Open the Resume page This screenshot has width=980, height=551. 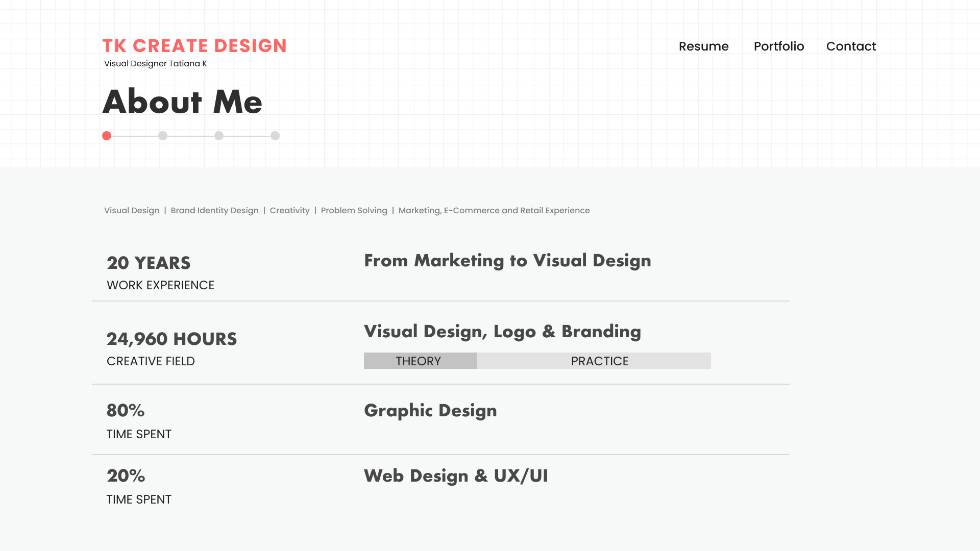tap(703, 46)
